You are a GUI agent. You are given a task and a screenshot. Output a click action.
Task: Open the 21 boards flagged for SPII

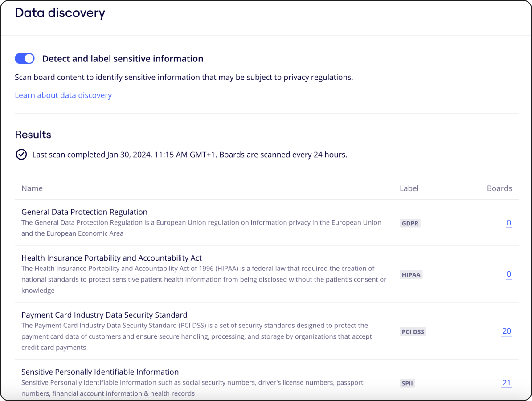(507, 383)
